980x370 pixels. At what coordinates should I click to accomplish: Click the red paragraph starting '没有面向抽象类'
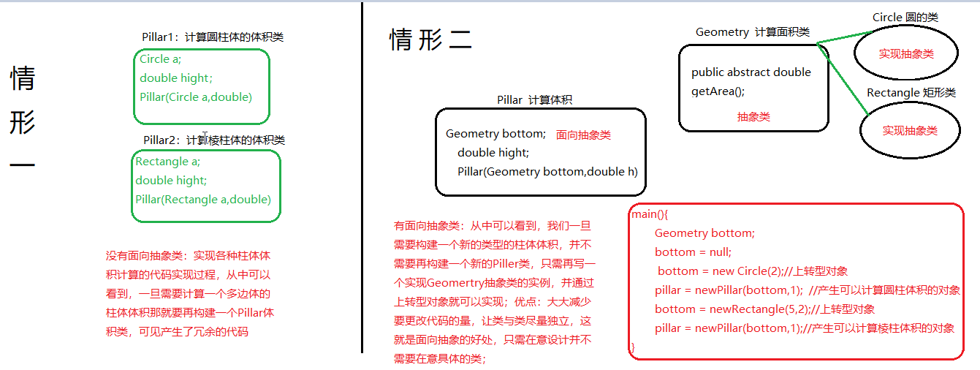[x=190, y=293]
